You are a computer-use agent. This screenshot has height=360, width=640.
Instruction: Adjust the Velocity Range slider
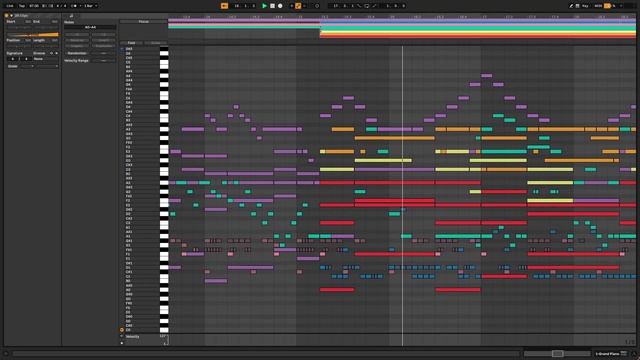(103, 60)
